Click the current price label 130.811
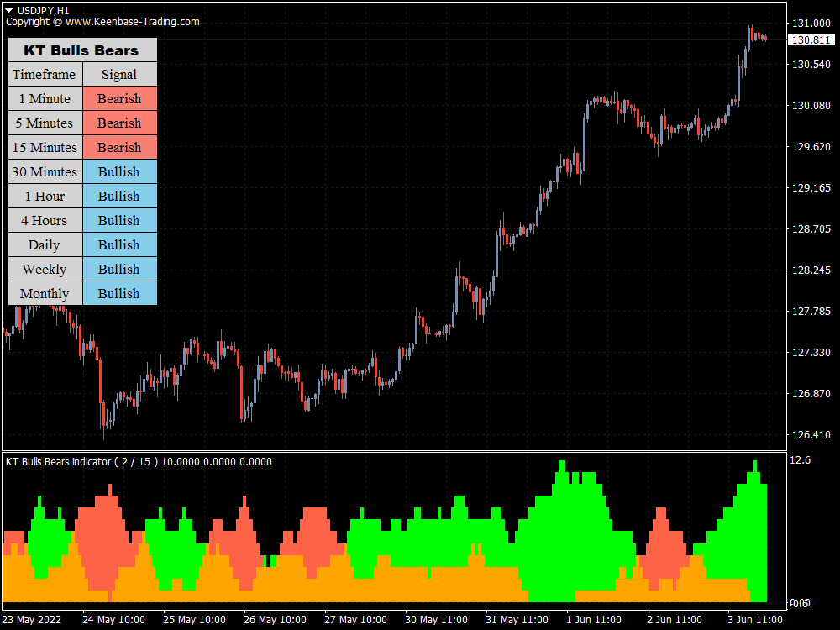This screenshot has width=840, height=630. point(811,39)
